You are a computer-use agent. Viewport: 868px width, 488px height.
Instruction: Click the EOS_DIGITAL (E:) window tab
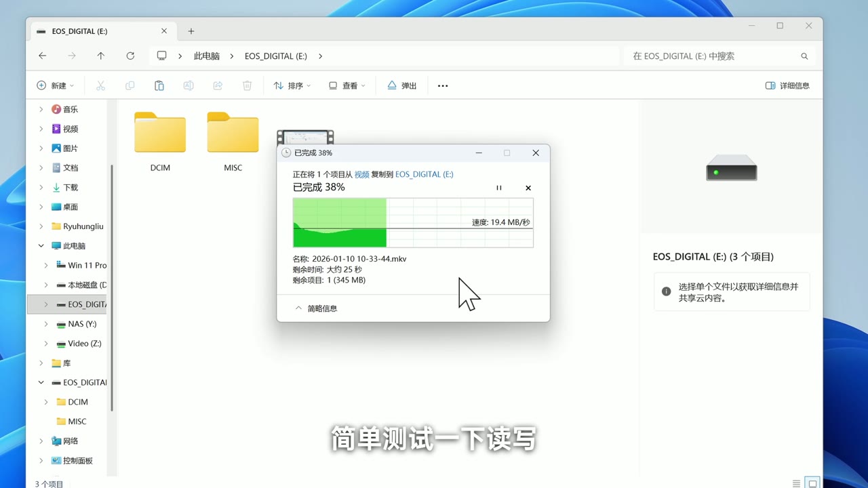pyautogui.click(x=102, y=31)
